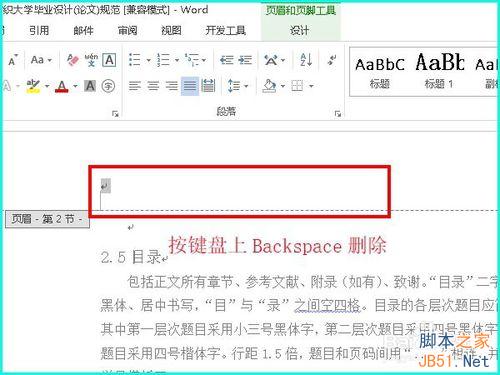Align text left

point(135,86)
